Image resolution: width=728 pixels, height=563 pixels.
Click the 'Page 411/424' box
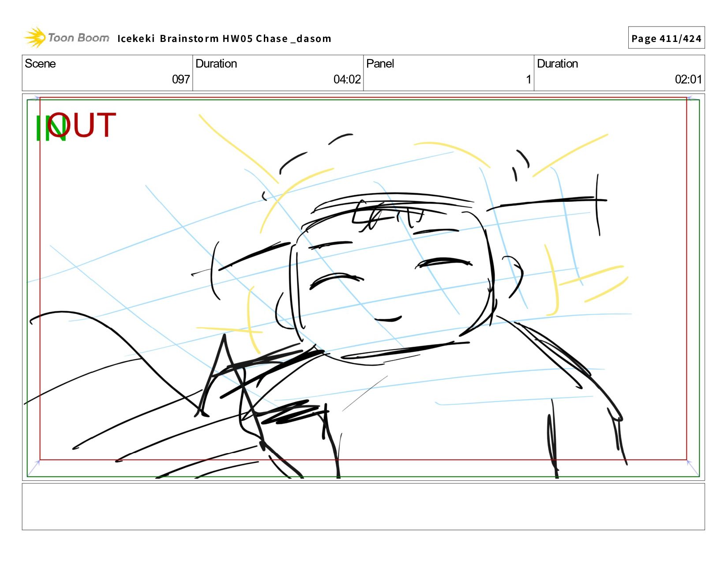coord(666,38)
